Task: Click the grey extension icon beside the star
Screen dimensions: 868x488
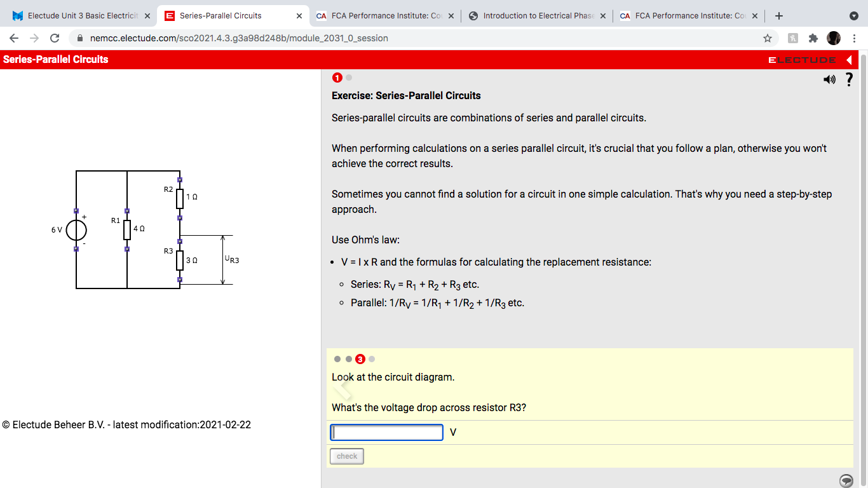Action: click(793, 38)
